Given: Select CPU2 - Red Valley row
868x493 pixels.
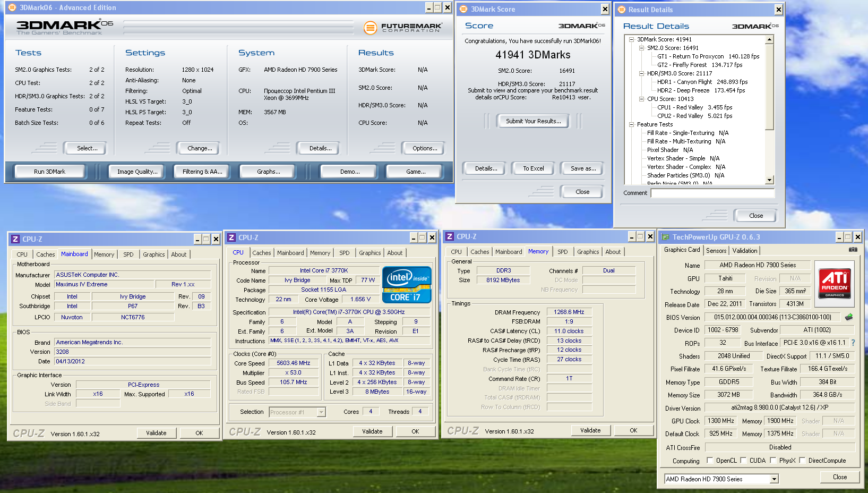Looking at the screenshot, I should (x=694, y=116).
